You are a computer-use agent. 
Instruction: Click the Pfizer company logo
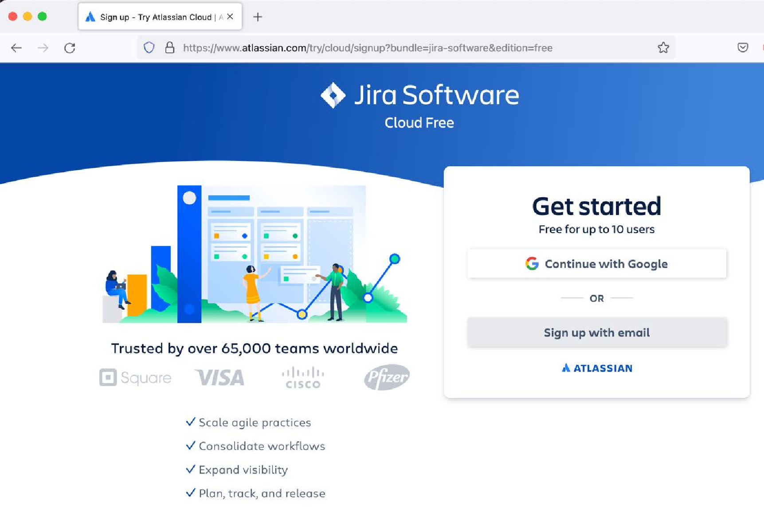pos(387,377)
